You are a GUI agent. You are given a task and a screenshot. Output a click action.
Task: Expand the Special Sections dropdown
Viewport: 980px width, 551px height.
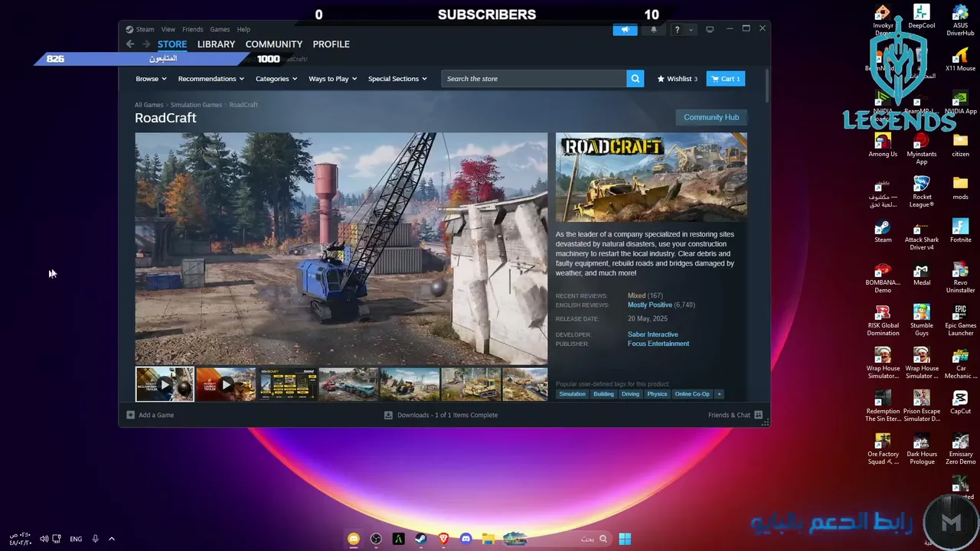click(x=397, y=79)
